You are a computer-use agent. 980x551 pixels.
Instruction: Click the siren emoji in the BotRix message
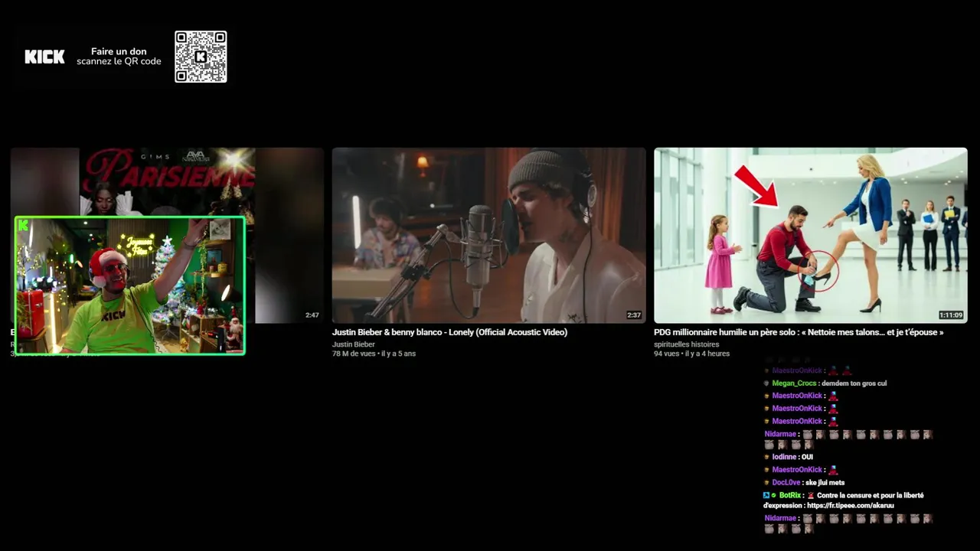810,495
